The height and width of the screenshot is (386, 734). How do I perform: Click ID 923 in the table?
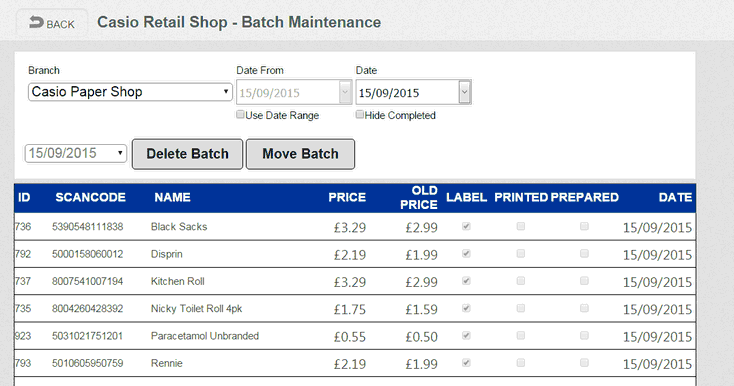[23, 336]
